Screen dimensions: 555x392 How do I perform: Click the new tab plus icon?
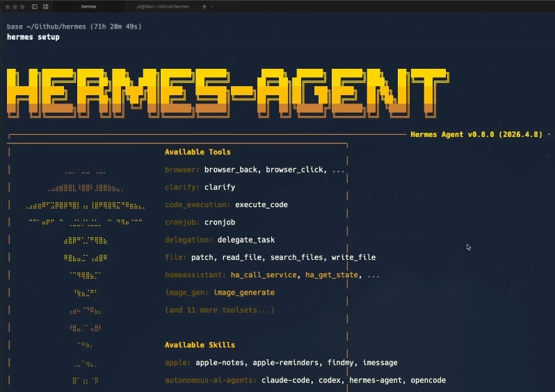point(204,6)
